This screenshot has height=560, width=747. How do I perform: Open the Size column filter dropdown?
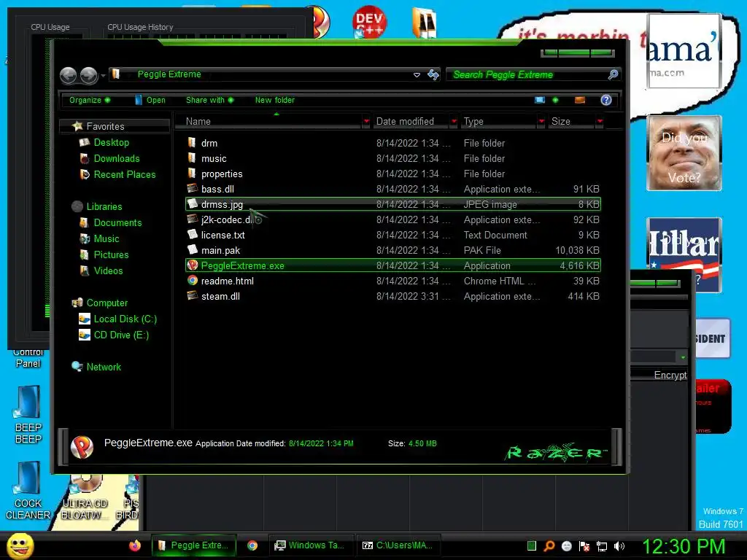pyautogui.click(x=600, y=122)
